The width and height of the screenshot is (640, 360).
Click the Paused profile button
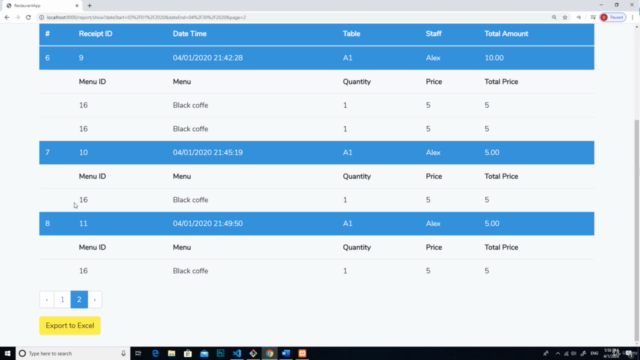point(613,17)
